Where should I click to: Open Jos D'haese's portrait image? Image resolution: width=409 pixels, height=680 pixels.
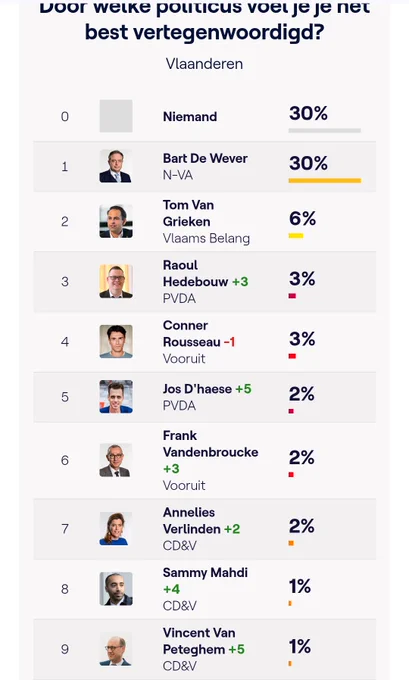tap(116, 397)
